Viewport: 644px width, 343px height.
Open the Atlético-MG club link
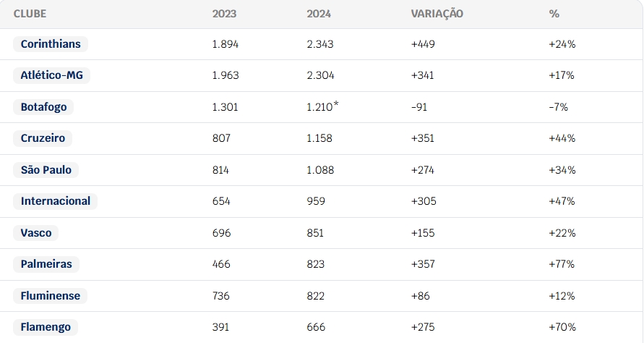52,75
